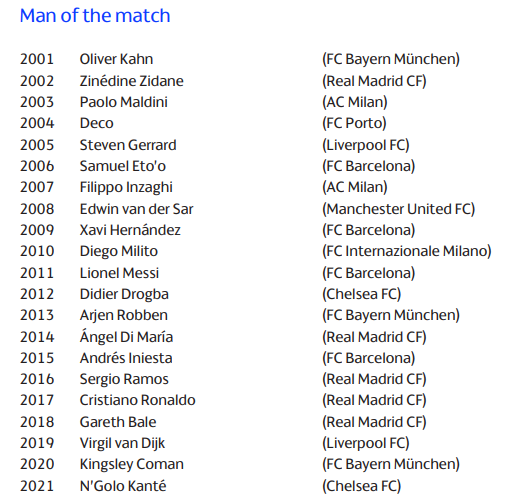Click Lionel Messi's name
Image resolution: width=508 pixels, height=504 pixels.
pyautogui.click(x=119, y=273)
